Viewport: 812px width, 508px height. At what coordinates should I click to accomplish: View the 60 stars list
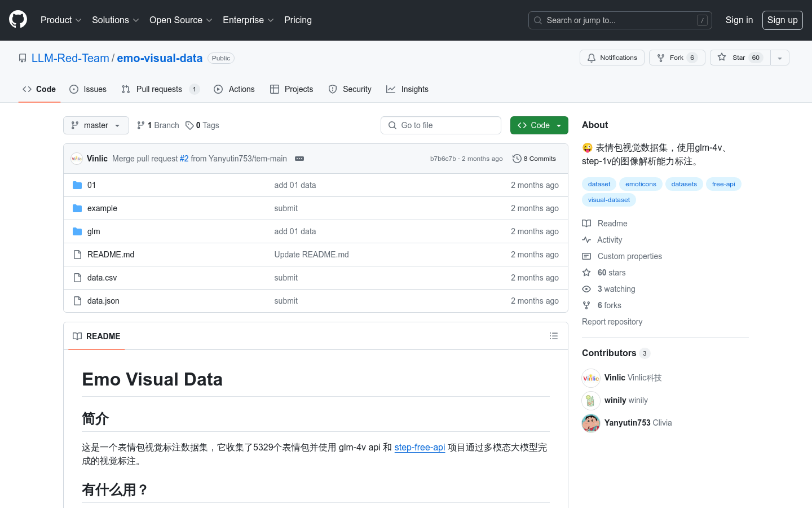click(x=604, y=273)
